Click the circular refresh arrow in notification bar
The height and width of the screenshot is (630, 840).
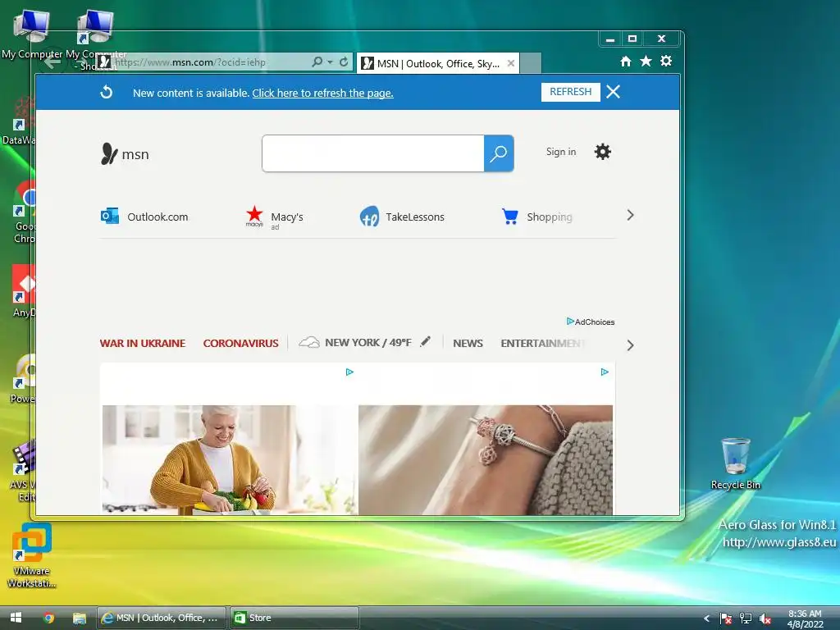pos(107,92)
